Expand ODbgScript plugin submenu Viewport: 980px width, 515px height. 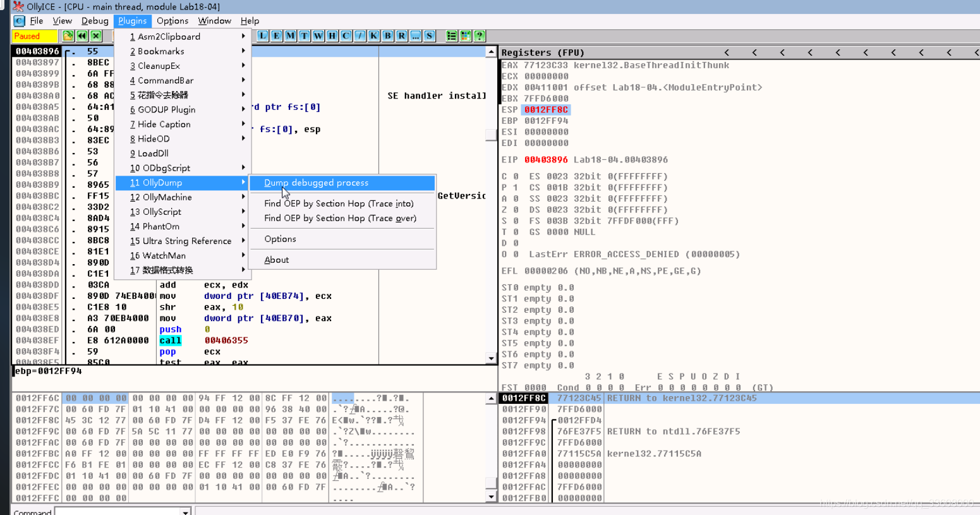(183, 167)
